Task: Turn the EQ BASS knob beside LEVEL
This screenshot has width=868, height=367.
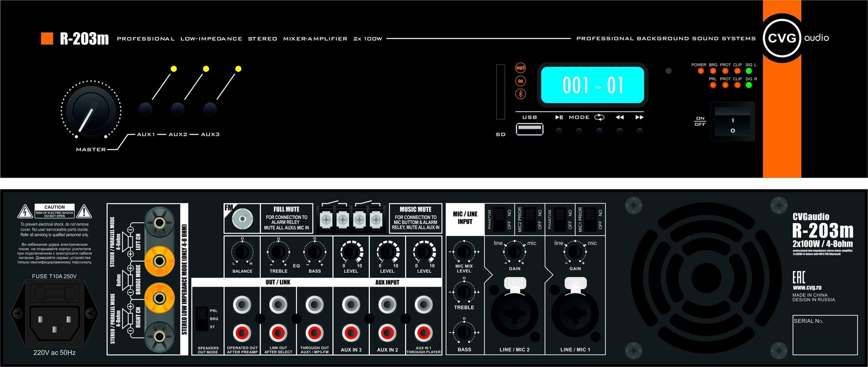Action: (315, 252)
